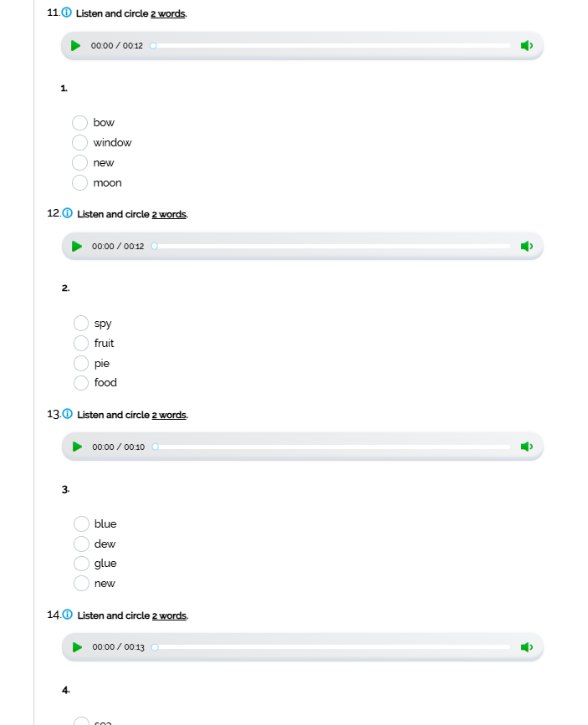The height and width of the screenshot is (725, 588).
Task: Mute volume on question 14 audio
Action: pos(526,647)
